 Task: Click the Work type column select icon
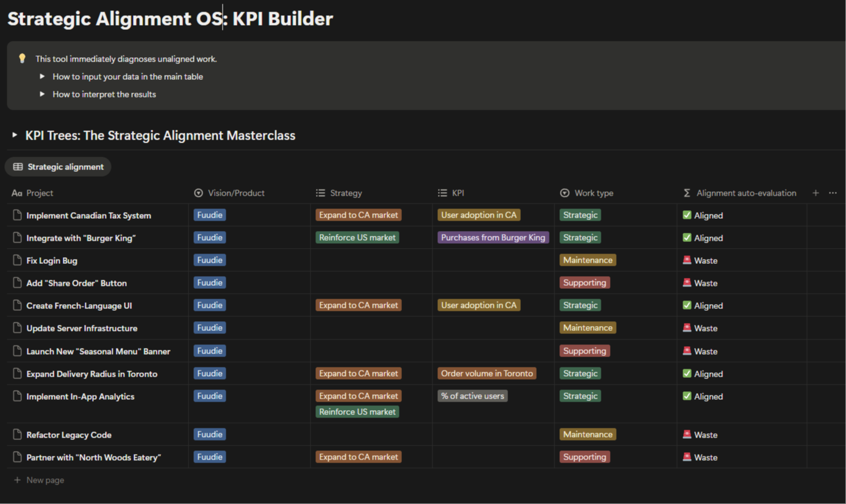(x=565, y=193)
